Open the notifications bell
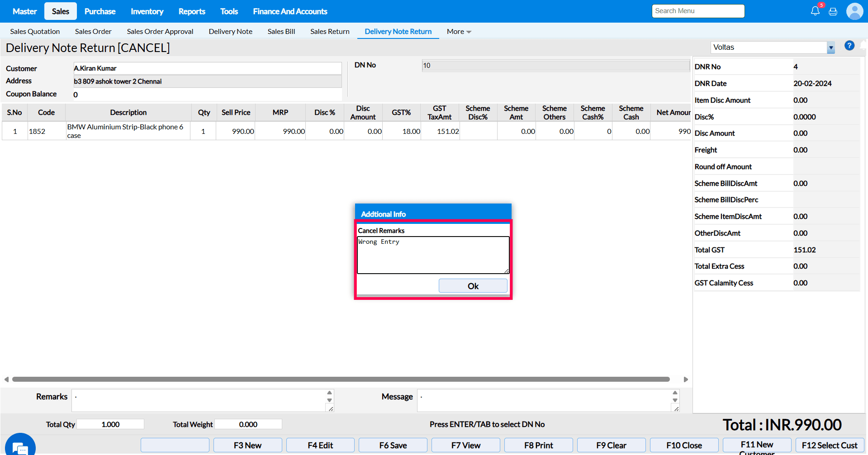 coord(815,11)
